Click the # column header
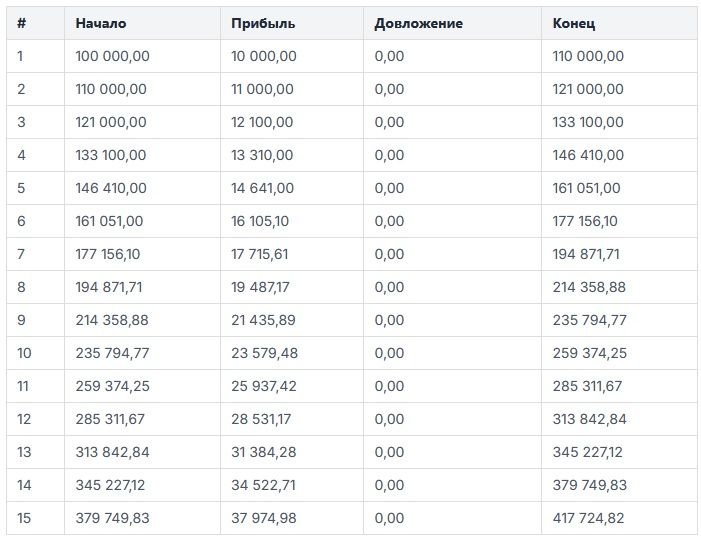Viewport: 701px width, 541px height. (21, 23)
